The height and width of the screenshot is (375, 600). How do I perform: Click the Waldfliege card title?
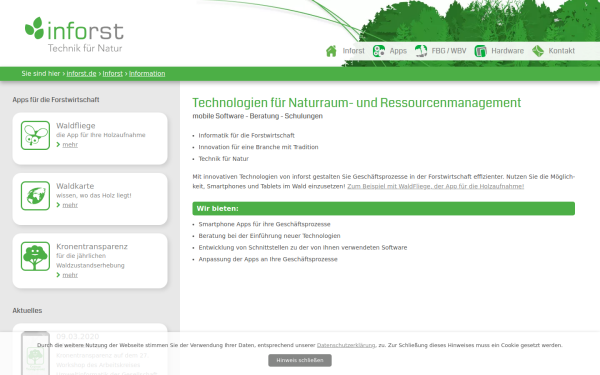click(x=76, y=126)
